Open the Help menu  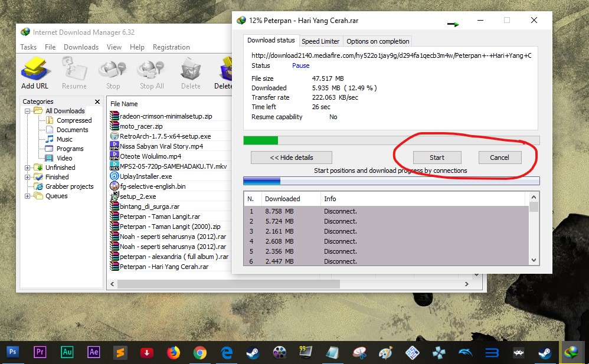[137, 47]
